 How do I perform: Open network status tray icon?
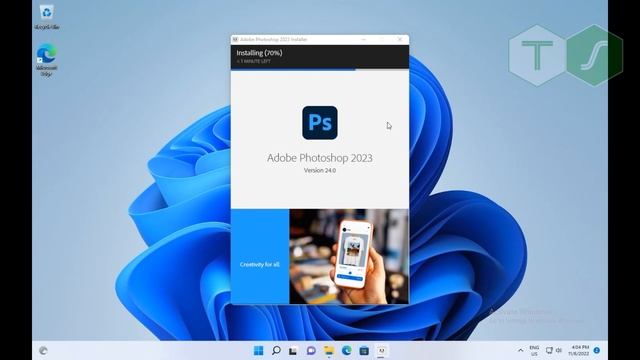(549, 351)
